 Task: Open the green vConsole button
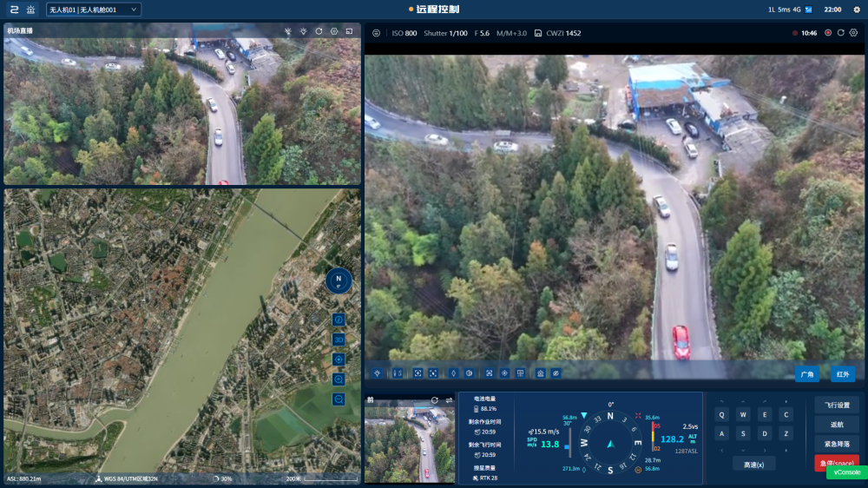tap(847, 472)
